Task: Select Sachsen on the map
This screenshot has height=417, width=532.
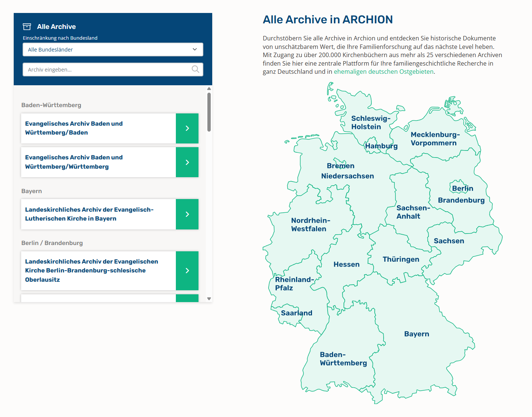Action: click(x=449, y=241)
